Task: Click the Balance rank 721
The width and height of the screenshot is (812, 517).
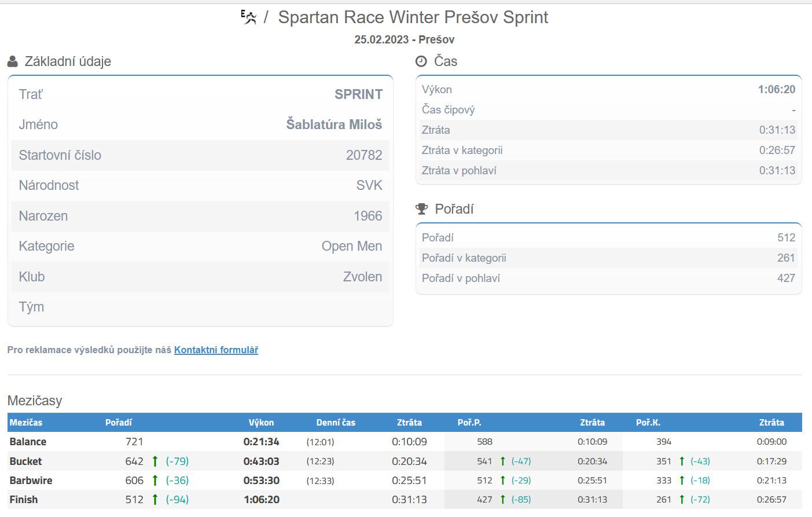Action: (x=134, y=442)
